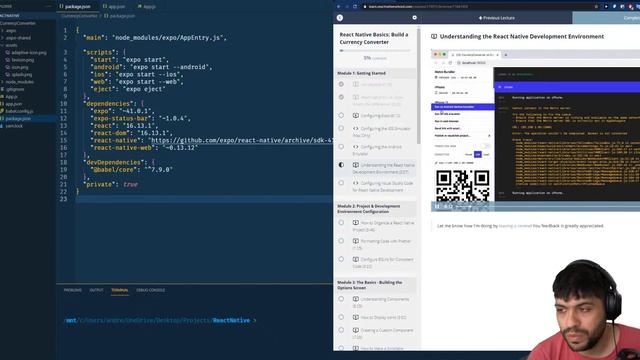The width and height of the screenshot is (640, 360).
Task: Click the round back icon in course header
Action: coord(340,18)
